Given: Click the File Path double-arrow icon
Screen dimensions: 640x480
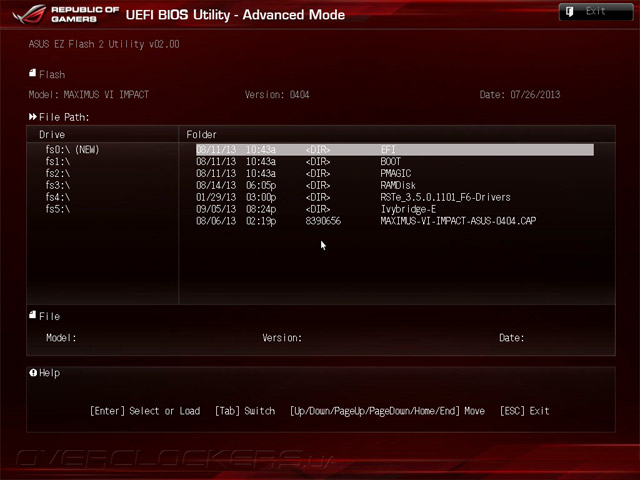Looking at the screenshot, I should [33, 117].
